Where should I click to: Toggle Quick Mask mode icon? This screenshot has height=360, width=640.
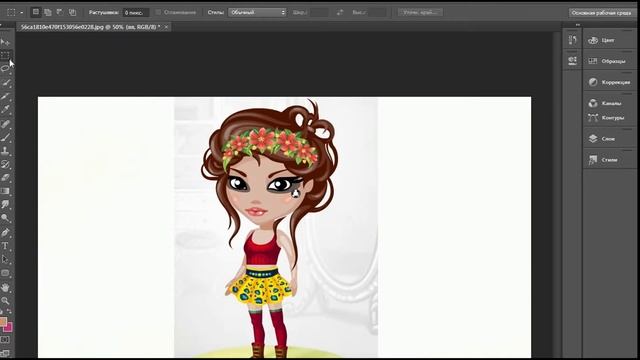pyautogui.click(x=5, y=340)
